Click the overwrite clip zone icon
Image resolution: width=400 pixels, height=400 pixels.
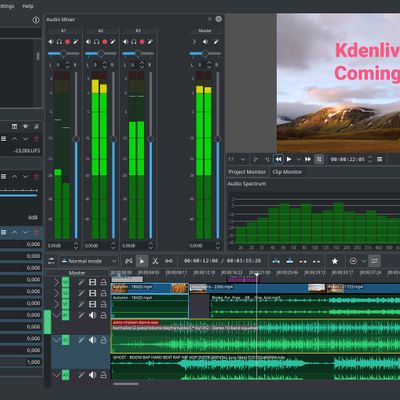[x=290, y=261]
